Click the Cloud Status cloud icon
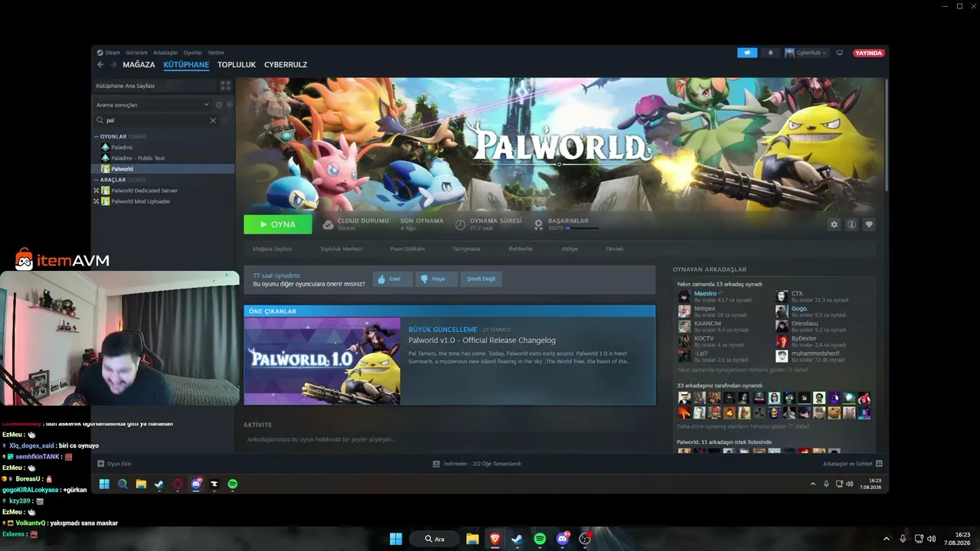 (x=328, y=225)
